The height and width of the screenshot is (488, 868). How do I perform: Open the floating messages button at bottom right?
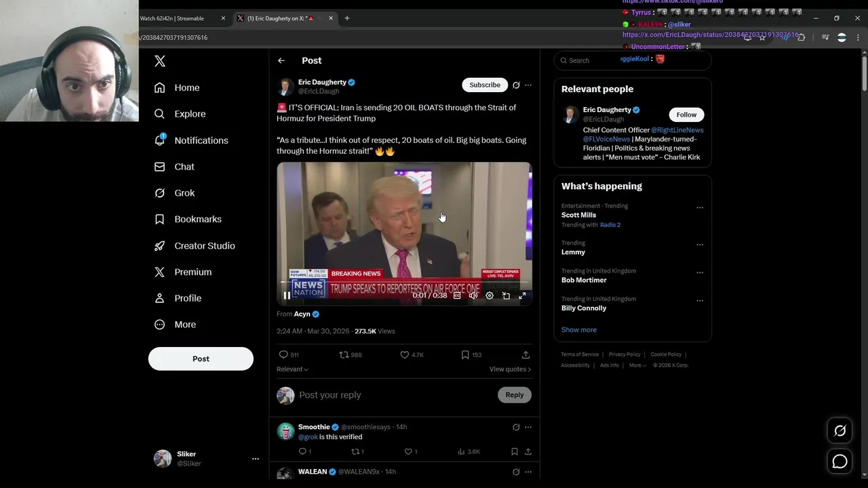click(840, 462)
